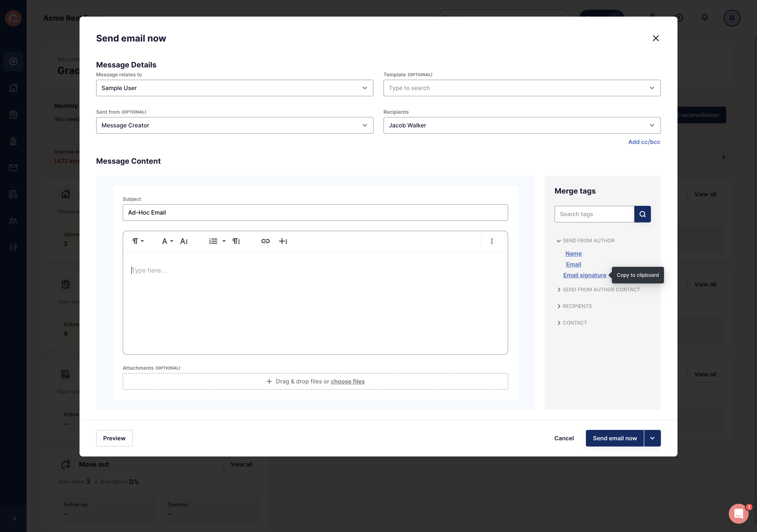Open the Properties house sidebar icon
The image size is (757, 532).
pyautogui.click(x=13, y=88)
